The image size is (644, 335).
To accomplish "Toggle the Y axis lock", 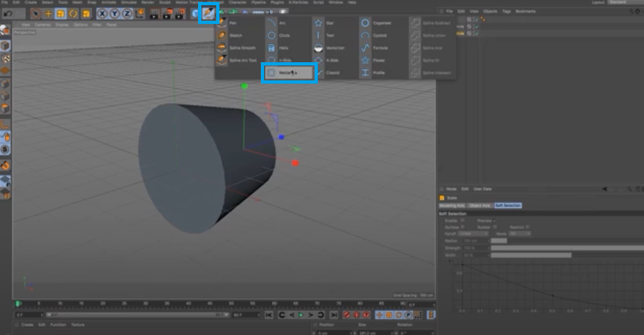I will (x=115, y=14).
